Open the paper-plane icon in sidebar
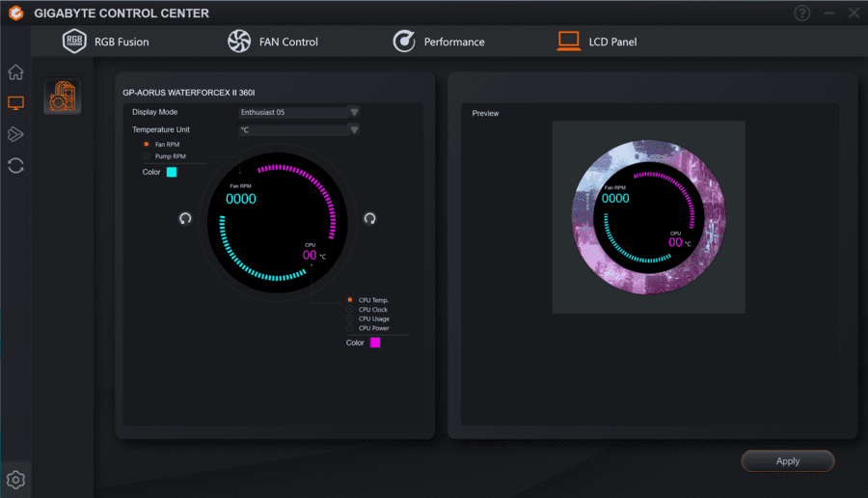Screen dimensions: 868x498 (15, 134)
